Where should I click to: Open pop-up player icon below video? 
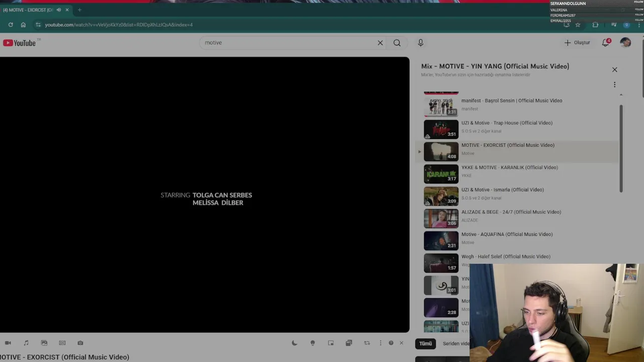(x=331, y=343)
